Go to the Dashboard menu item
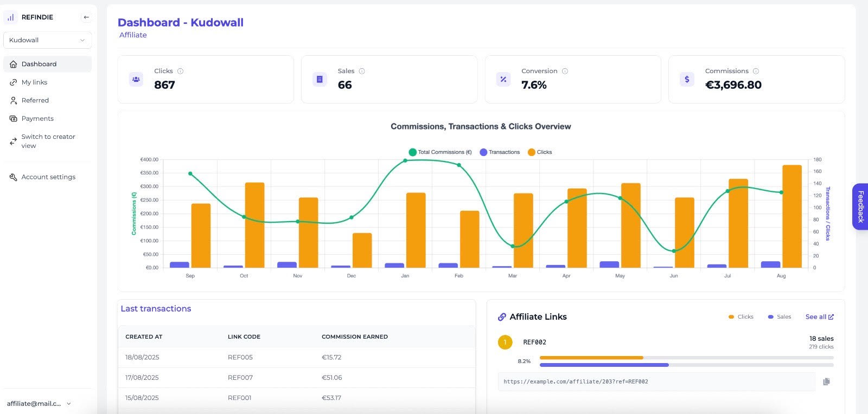This screenshot has height=414, width=868. coord(48,64)
